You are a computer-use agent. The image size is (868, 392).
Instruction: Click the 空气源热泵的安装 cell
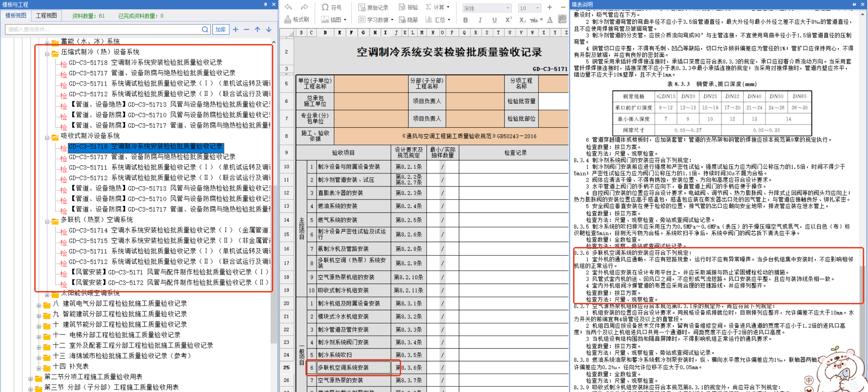354,380
